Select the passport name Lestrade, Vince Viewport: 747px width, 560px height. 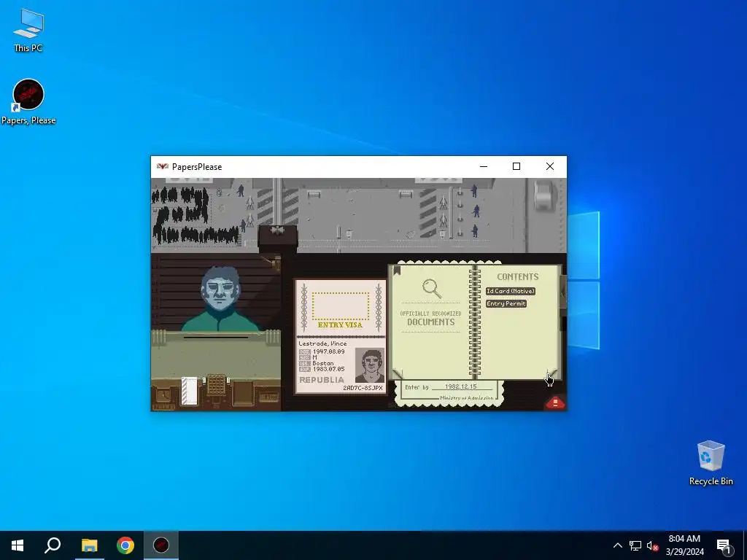(x=322, y=343)
